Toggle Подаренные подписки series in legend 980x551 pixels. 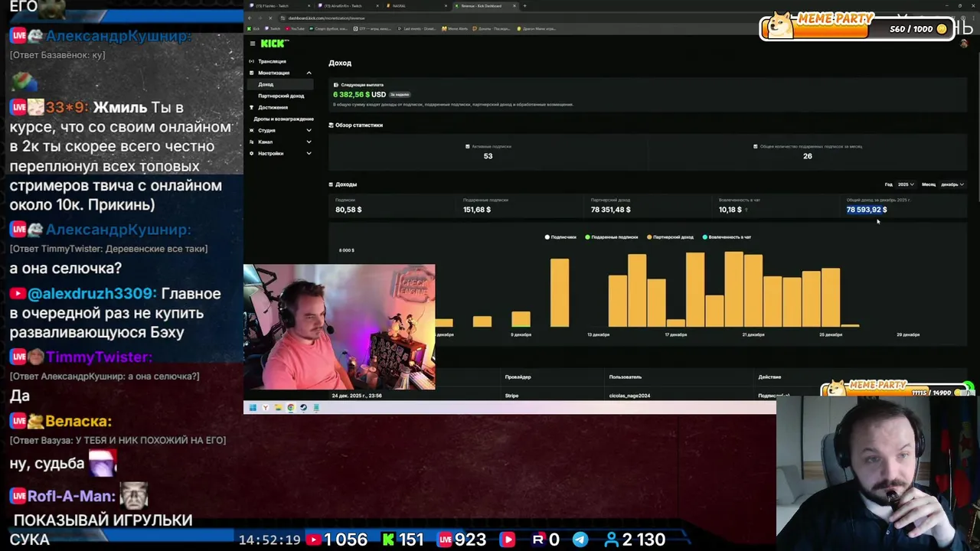[612, 237]
